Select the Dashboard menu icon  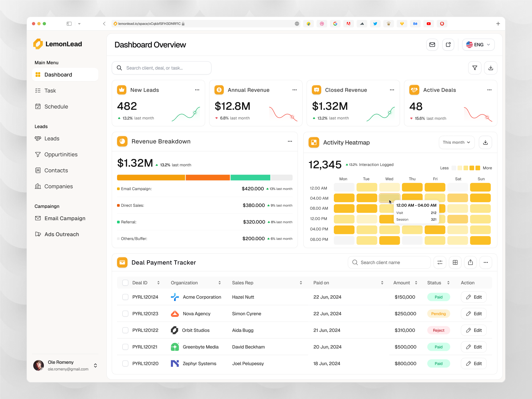click(x=38, y=74)
